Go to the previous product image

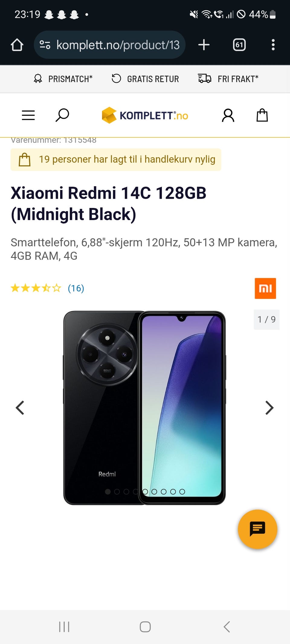point(20,408)
